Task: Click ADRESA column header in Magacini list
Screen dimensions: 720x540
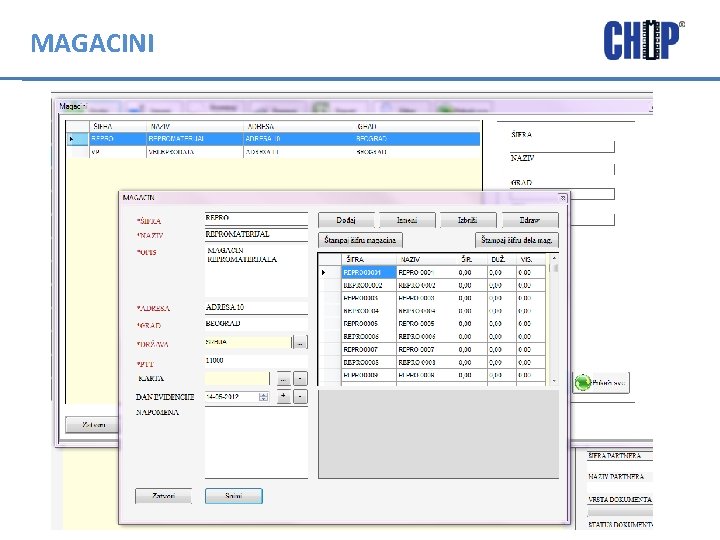Action: click(x=298, y=126)
